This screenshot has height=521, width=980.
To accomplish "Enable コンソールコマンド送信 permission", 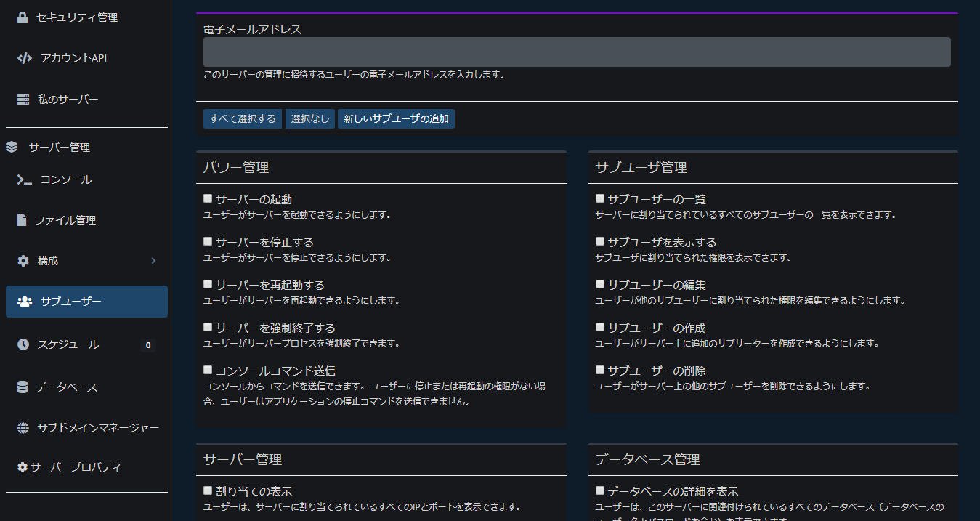I will pyautogui.click(x=208, y=370).
